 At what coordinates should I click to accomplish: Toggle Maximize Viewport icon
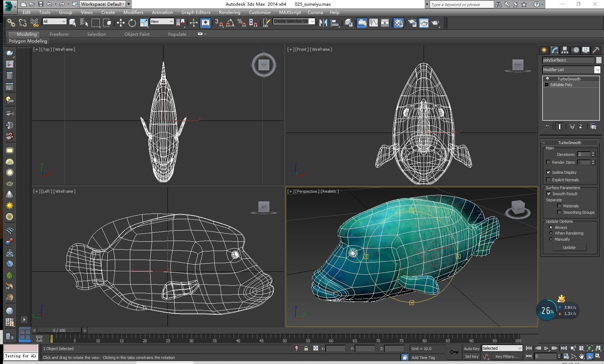(598, 356)
